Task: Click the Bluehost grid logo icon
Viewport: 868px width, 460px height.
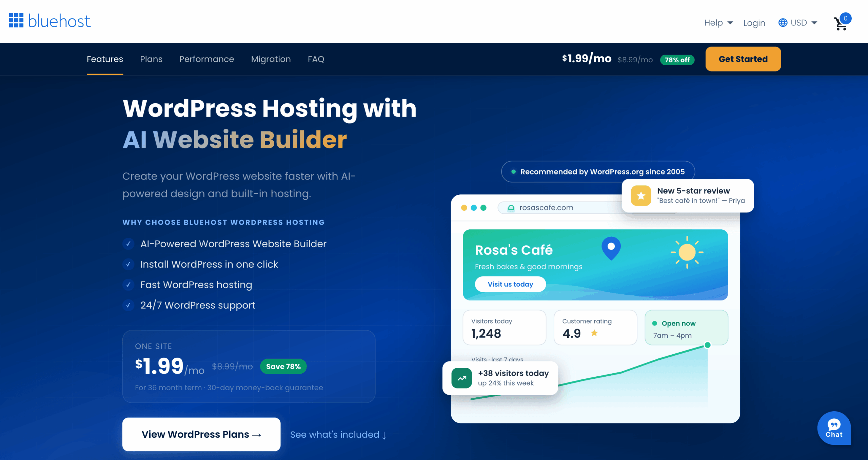Action: point(16,20)
